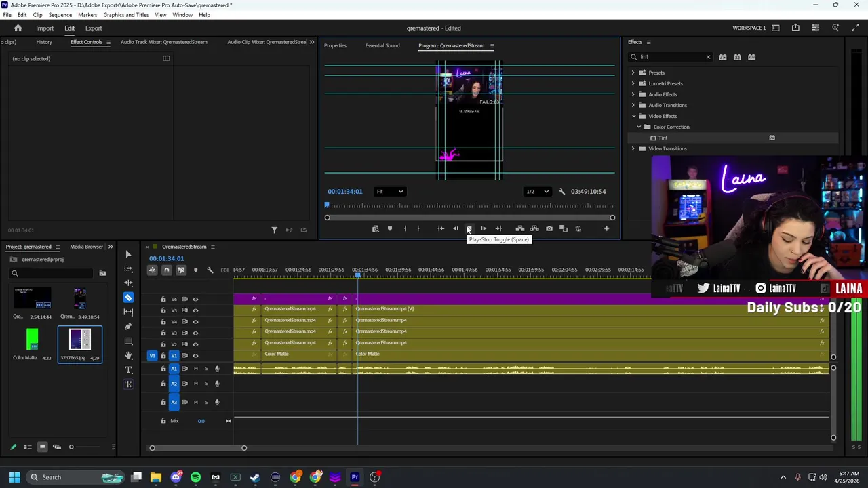Image resolution: width=868 pixels, height=488 pixels.
Task: Open the Graphics and Titles menu
Action: pyautogui.click(x=126, y=15)
